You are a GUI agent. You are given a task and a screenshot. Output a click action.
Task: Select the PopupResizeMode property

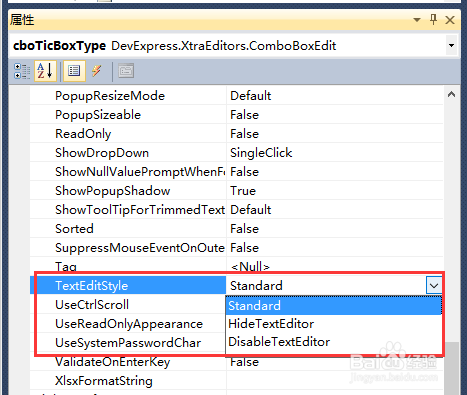click(x=128, y=96)
